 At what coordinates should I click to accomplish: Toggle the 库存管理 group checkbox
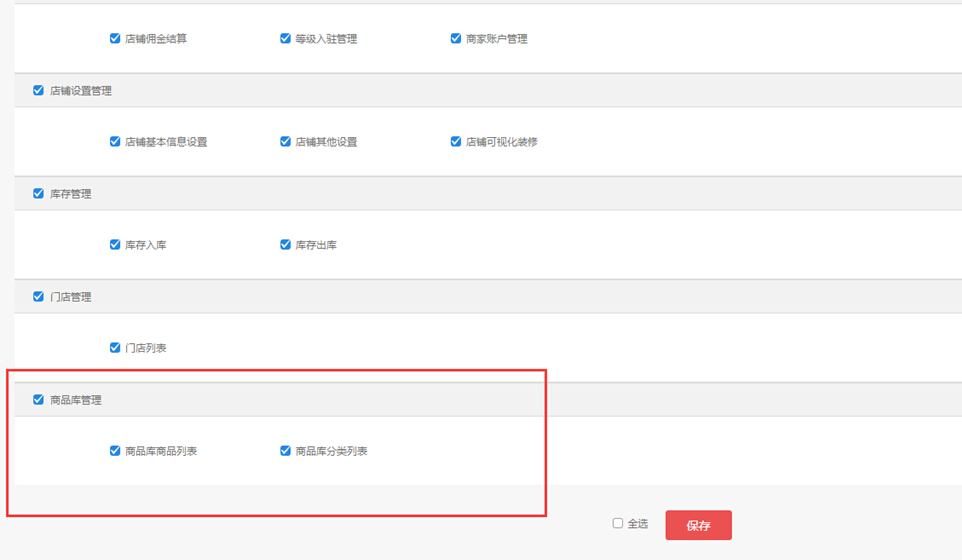coord(39,193)
